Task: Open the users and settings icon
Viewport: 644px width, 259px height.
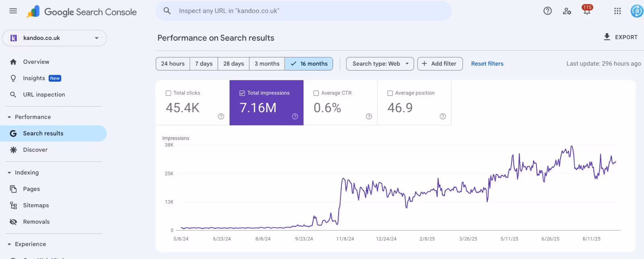Action: click(567, 11)
